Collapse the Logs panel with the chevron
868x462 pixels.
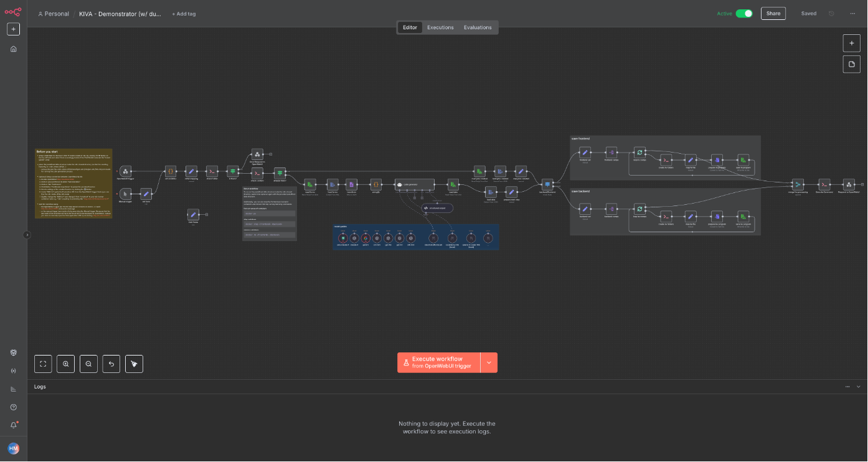(x=859, y=387)
